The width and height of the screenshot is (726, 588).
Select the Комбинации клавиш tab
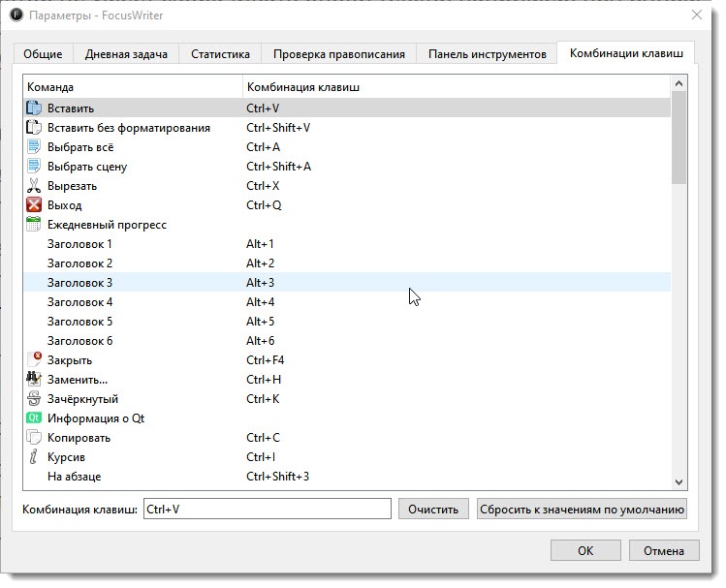tap(626, 53)
